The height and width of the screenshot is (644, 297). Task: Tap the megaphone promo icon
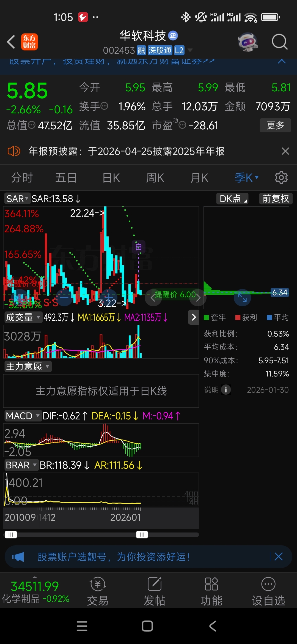[x=18, y=557]
